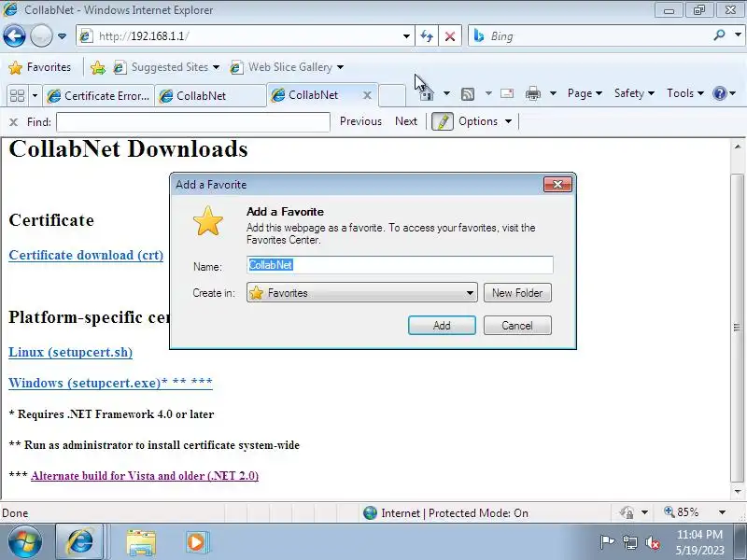Open the Page menu
The height and width of the screenshot is (560, 747).
585,93
